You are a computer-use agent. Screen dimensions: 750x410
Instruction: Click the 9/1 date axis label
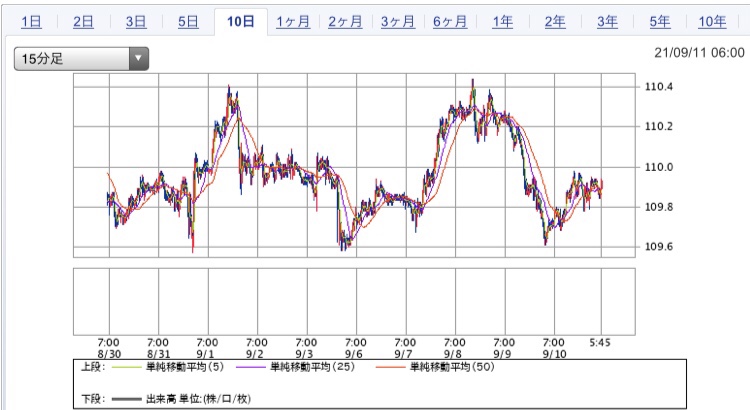coord(205,354)
